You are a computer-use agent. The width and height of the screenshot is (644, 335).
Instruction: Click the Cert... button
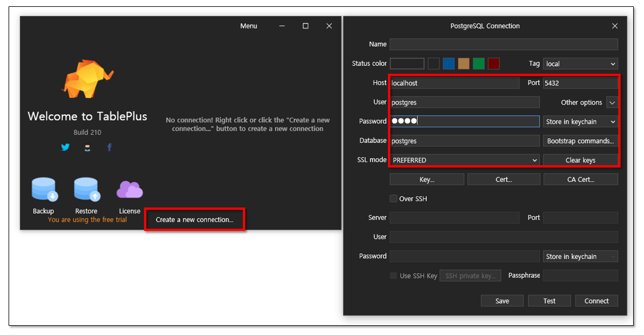pos(503,179)
